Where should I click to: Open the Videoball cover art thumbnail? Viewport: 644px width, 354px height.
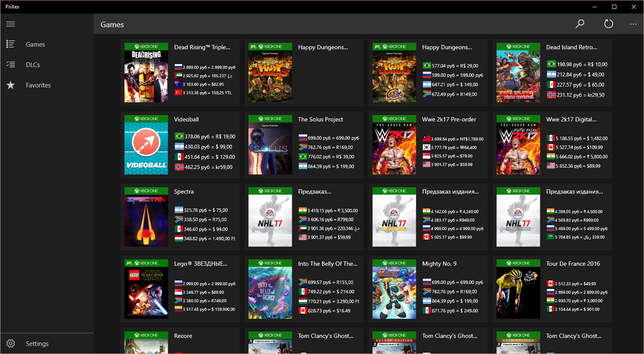click(146, 146)
